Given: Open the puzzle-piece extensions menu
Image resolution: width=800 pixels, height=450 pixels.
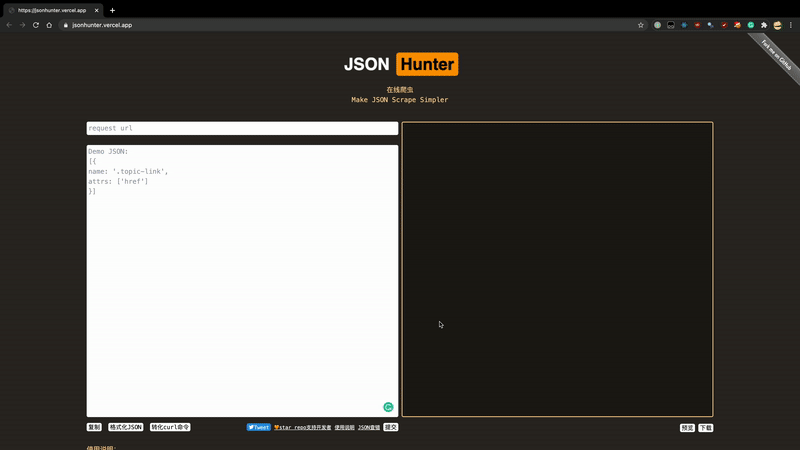Looking at the screenshot, I should [764, 25].
